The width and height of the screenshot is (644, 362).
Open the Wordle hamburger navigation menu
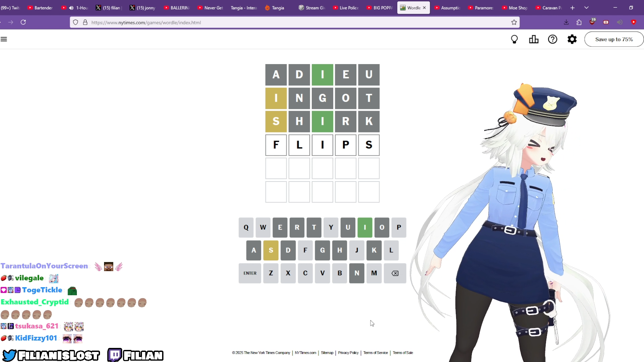pos(4,39)
